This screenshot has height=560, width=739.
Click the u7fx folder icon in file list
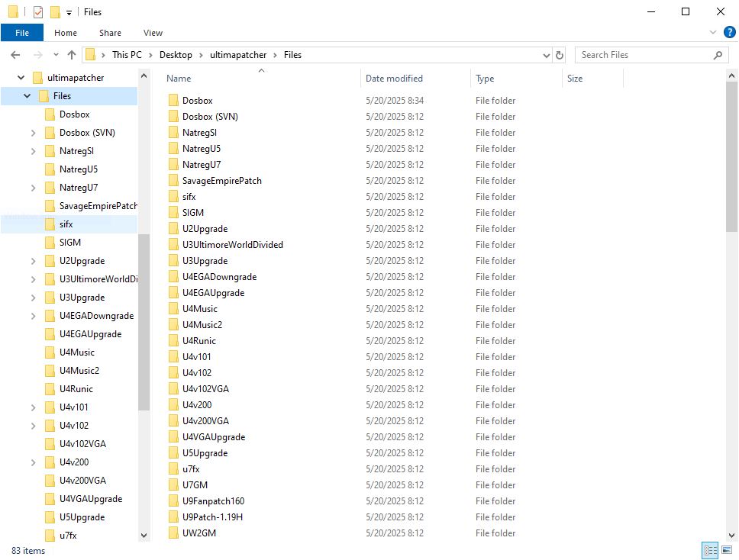click(x=173, y=468)
